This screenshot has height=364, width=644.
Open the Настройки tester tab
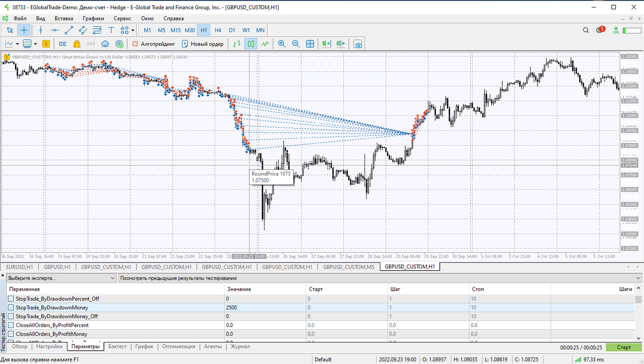tap(49, 347)
